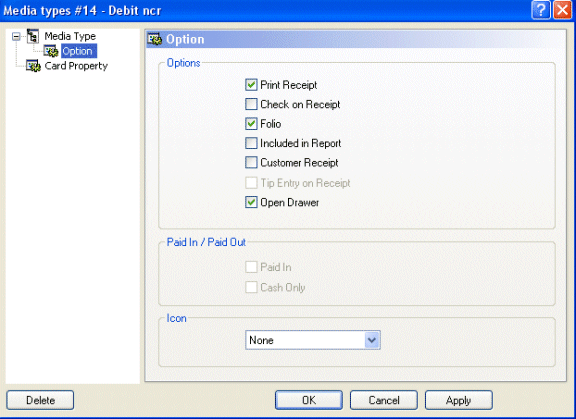Click the Media Type tree node icon

(33, 36)
